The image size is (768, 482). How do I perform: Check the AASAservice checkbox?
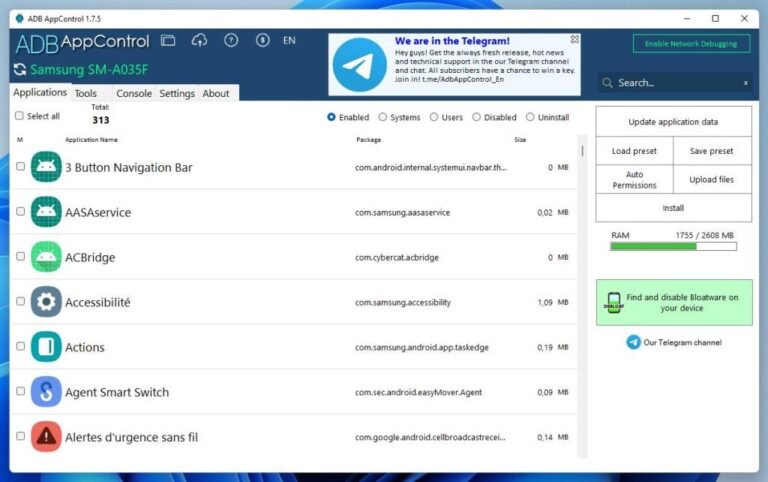(x=21, y=211)
